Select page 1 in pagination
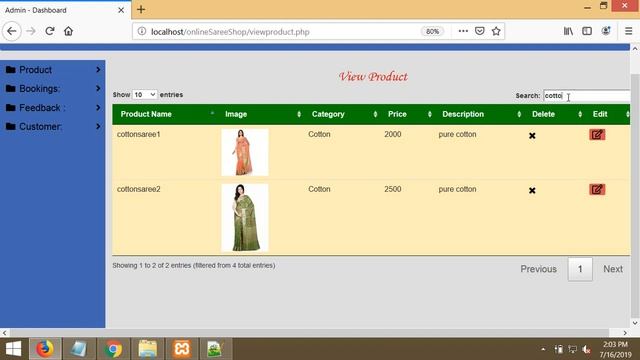640x360 pixels. coord(580,269)
